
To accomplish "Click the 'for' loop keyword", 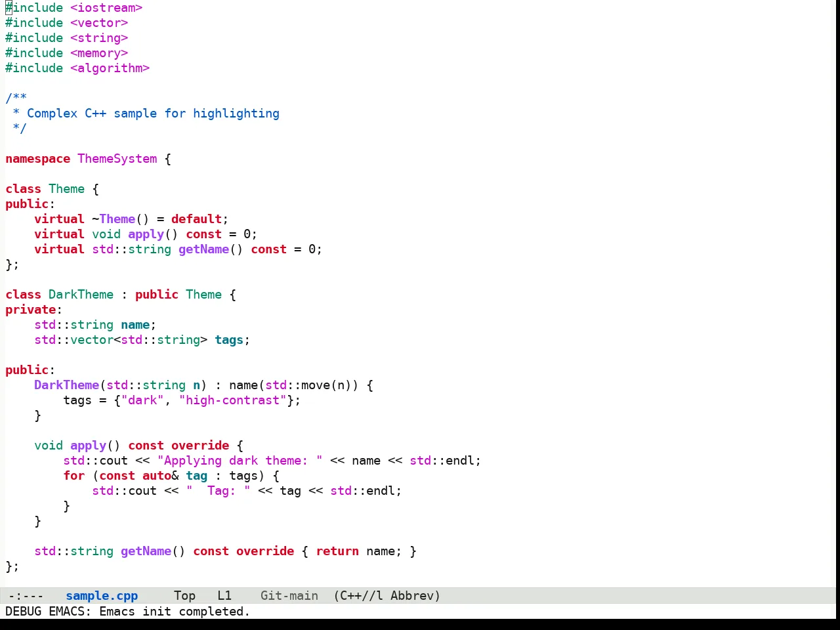I will tap(74, 476).
